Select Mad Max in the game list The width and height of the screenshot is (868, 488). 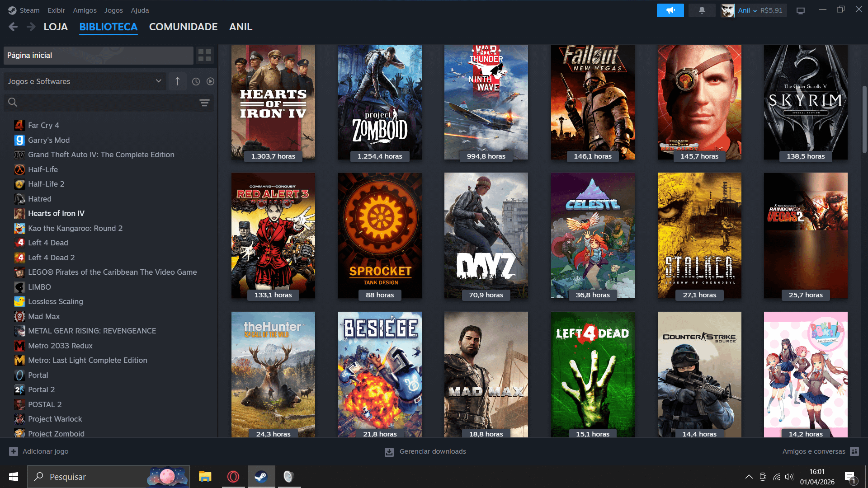pyautogui.click(x=44, y=316)
